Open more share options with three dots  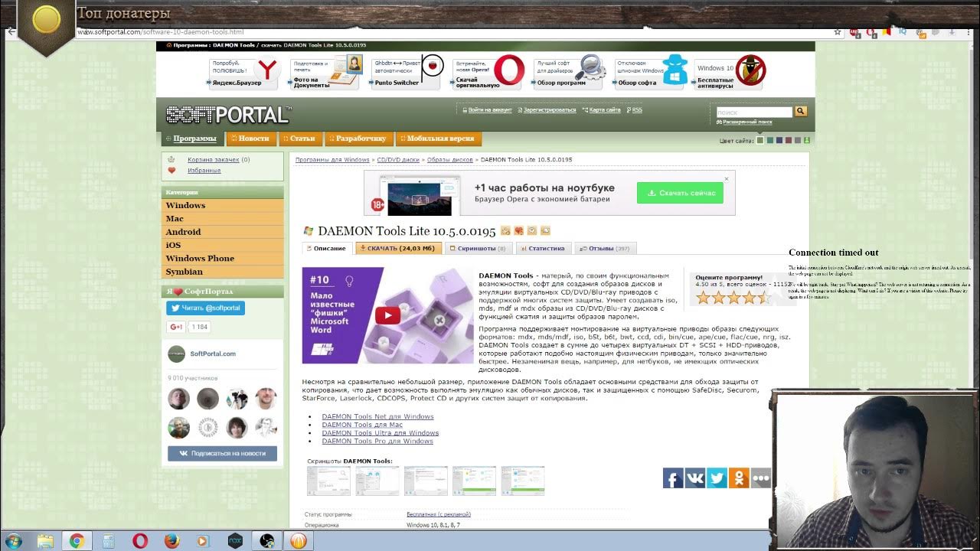click(760, 478)
